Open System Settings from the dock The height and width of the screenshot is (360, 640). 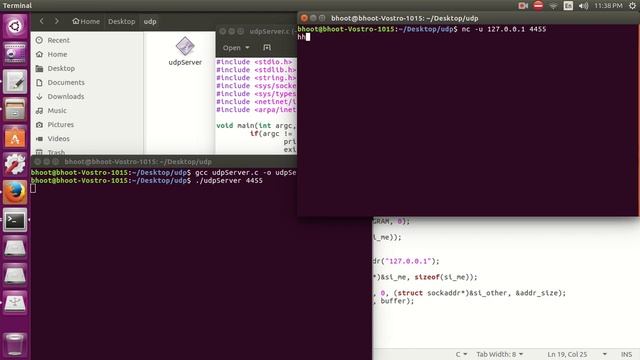15,164
